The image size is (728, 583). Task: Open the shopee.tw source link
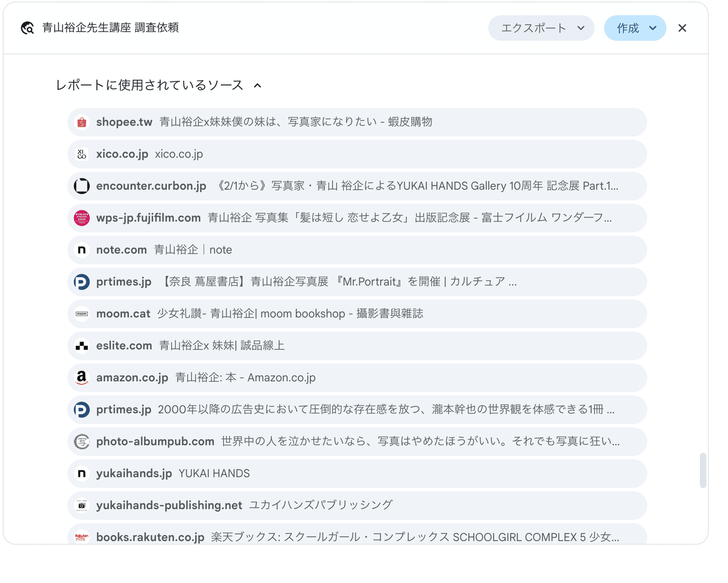[357, 122]
